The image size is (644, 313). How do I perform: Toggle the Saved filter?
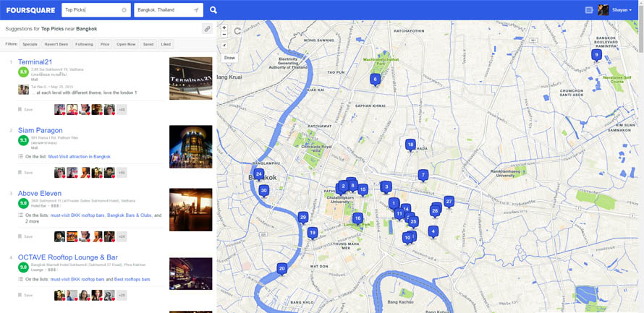[148, 44]
